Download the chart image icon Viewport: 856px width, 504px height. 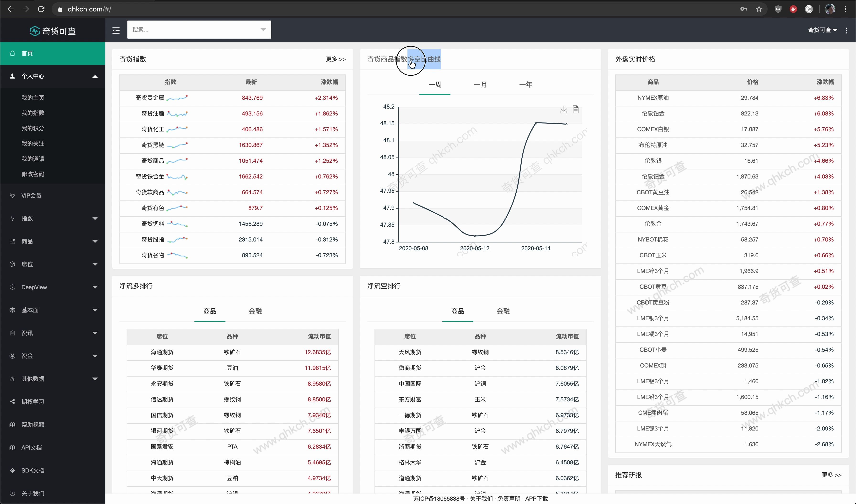[x=563, y=109]
